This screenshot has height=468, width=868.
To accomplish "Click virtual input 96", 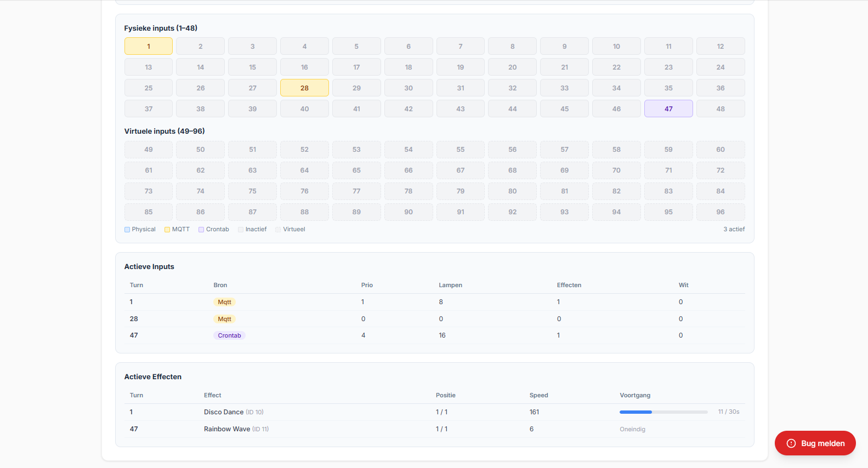I will coord(720,212).
